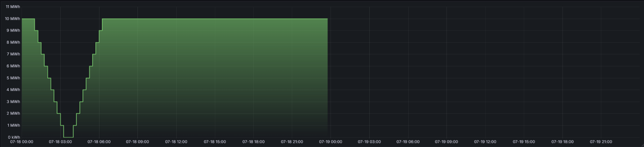644x147 pixels.
Task: Click the 07-19 06:00 time label
Action: click(x=408, y=142)
